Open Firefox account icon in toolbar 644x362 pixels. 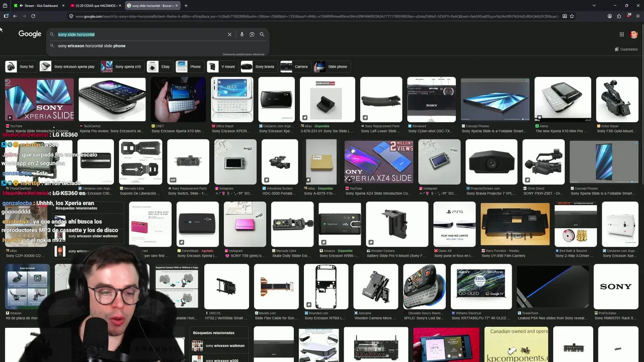pos(610,16)
